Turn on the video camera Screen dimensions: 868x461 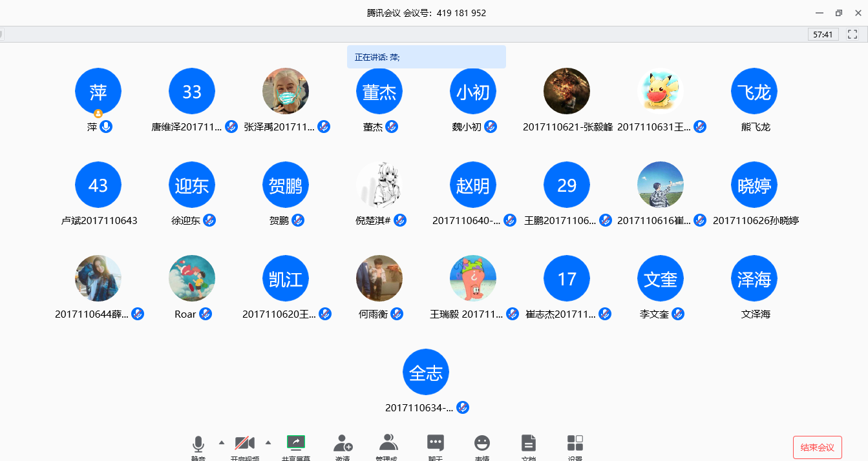point(244,444)
